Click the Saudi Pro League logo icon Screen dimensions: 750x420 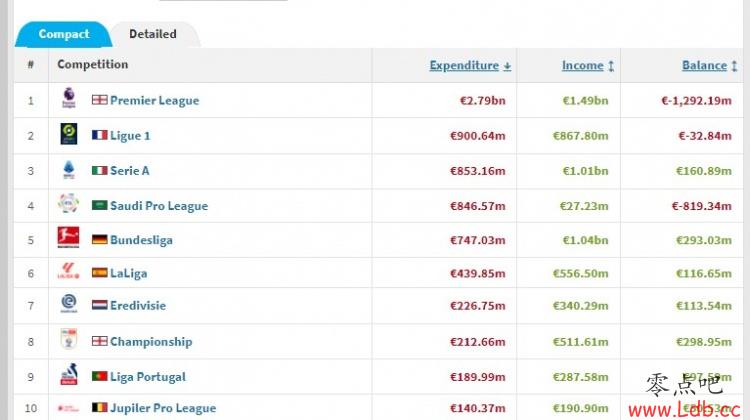[68, 203]
